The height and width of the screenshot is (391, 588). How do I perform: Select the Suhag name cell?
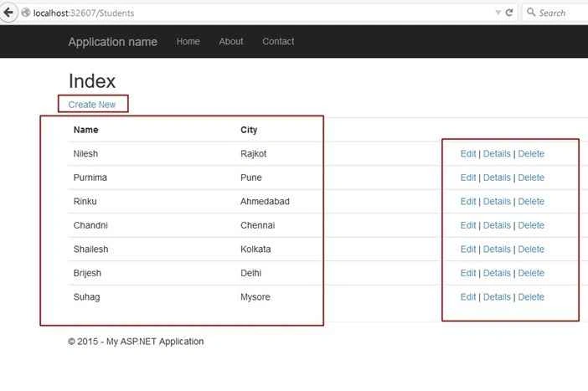pos(86,297)
